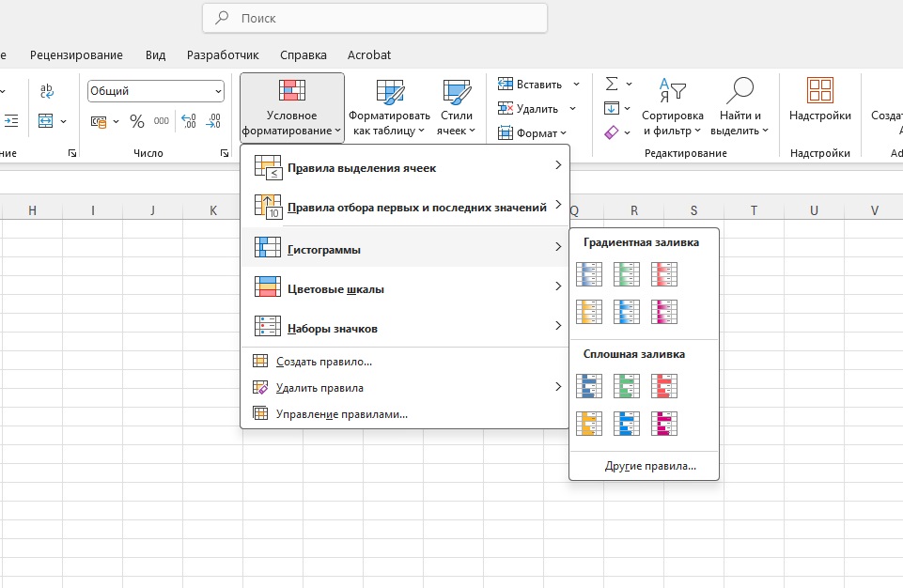
Task: Expand Clear dropdown arrow
Action: (x=627, y=132)
